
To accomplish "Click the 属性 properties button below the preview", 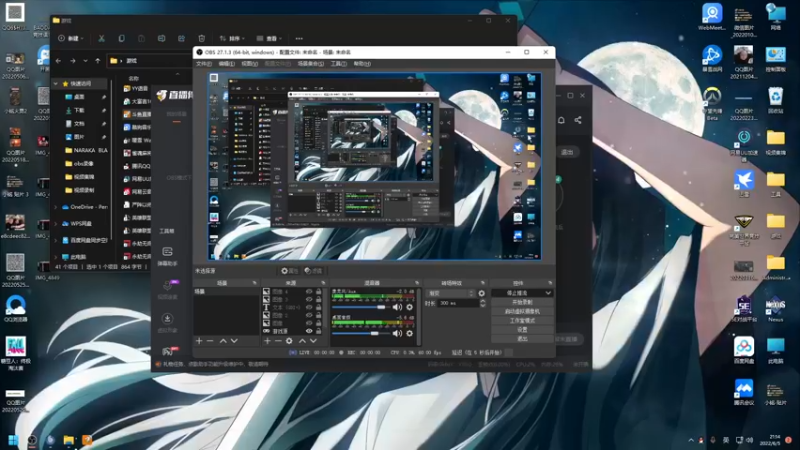I will pyautogui.click(x=289, y=271).
